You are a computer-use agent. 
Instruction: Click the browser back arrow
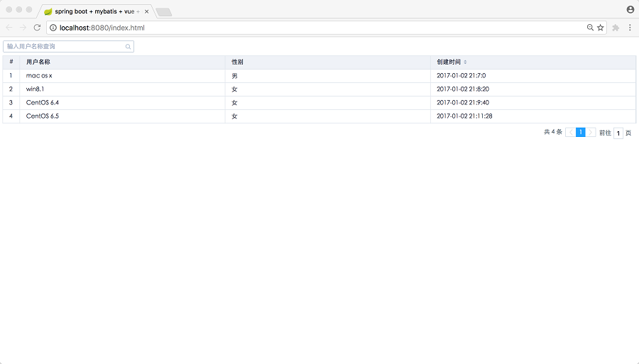(9, 28)
